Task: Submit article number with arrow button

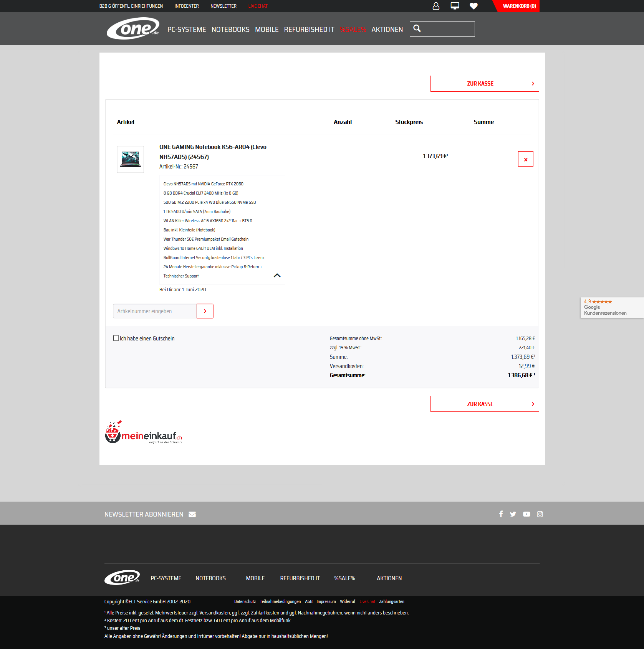Action: coord(205,311)
